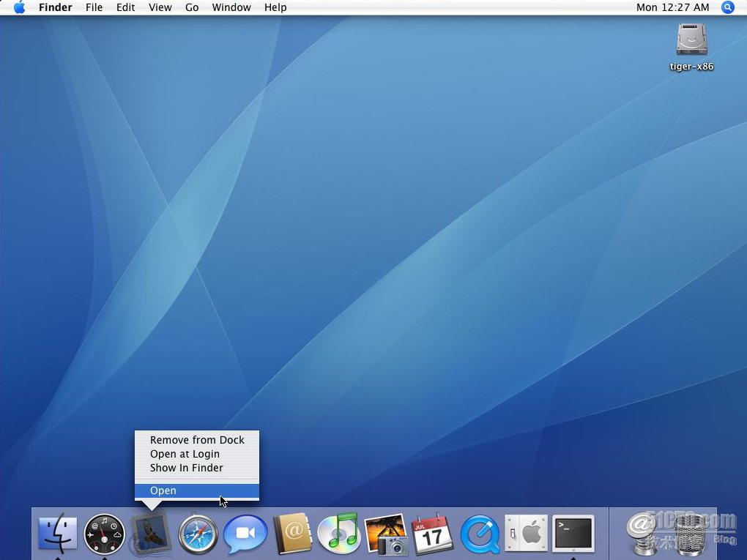Choose Show In Finder in context menu
The height and width of the screenshot is (560, 747).
(x=197, y=468)
